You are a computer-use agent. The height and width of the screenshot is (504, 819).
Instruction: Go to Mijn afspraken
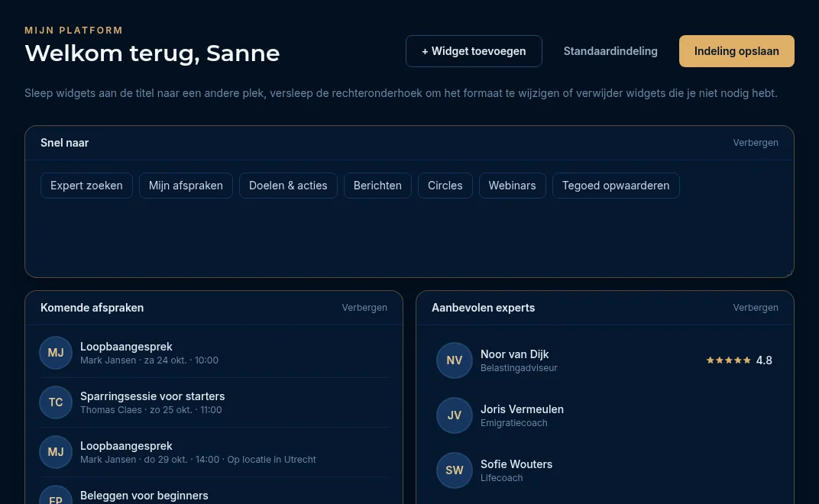[x=186, y=186]
